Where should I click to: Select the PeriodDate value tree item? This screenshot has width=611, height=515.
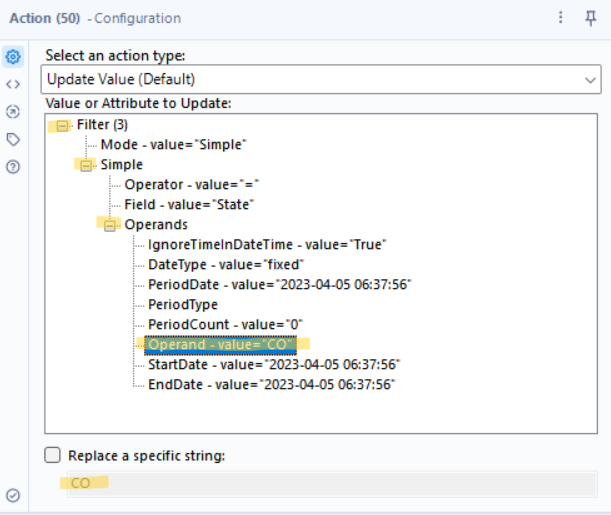[x=279, y=285]
